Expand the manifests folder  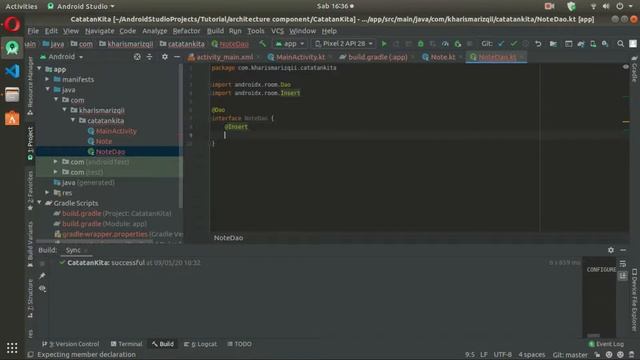point(48,79)
